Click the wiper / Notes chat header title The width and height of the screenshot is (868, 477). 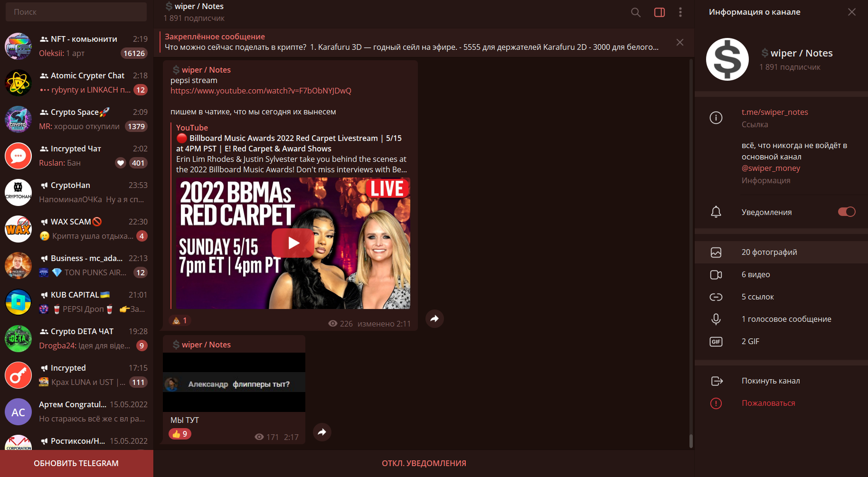(x=194, y=6)
